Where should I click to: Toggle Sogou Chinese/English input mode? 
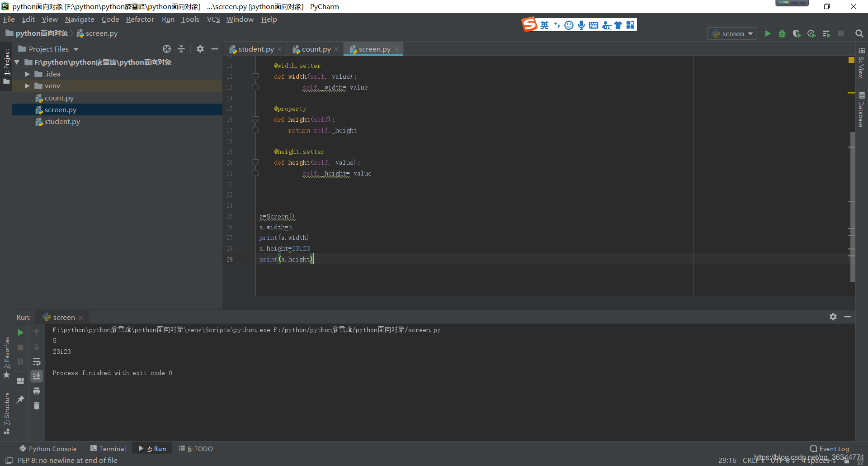coord(544,25)
